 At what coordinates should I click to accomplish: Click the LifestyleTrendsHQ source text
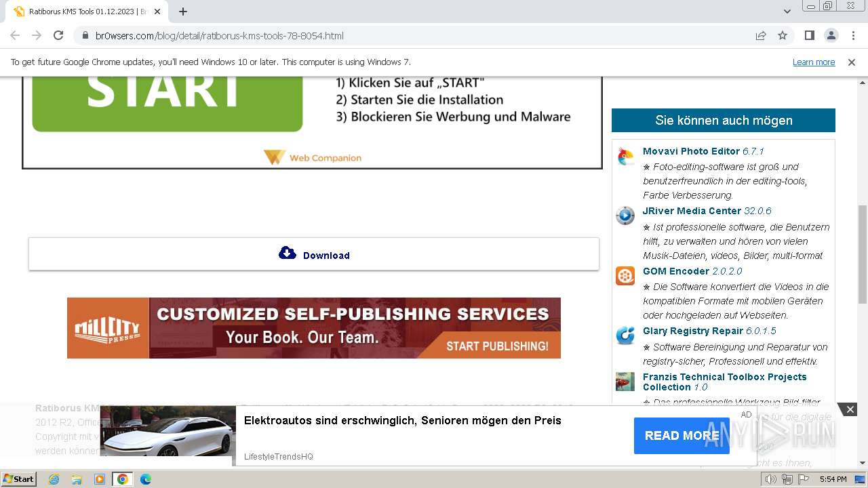pos(279,457)
